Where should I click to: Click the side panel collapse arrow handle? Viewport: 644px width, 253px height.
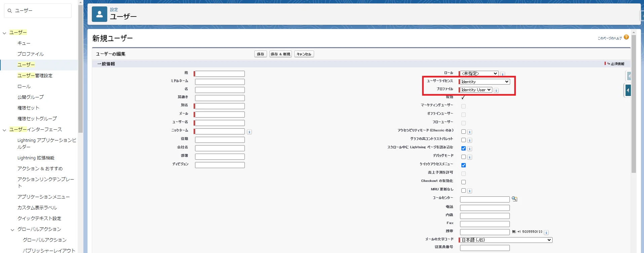628,90
